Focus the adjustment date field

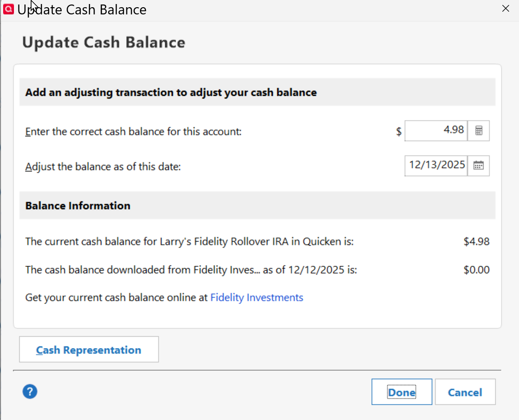(x=436, y=165)
